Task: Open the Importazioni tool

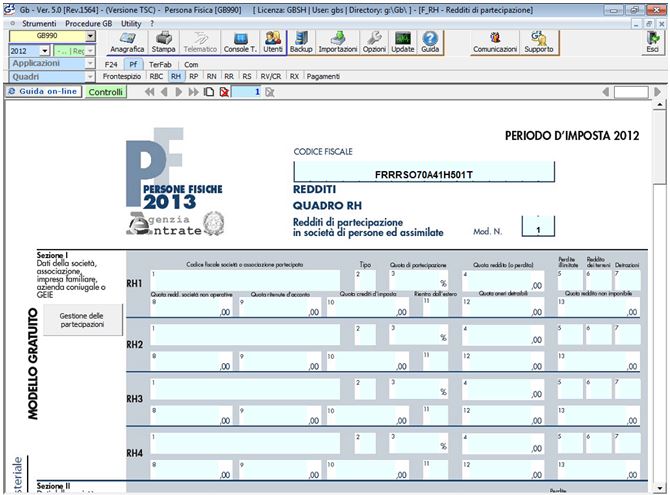Action: tap(338, 43)
